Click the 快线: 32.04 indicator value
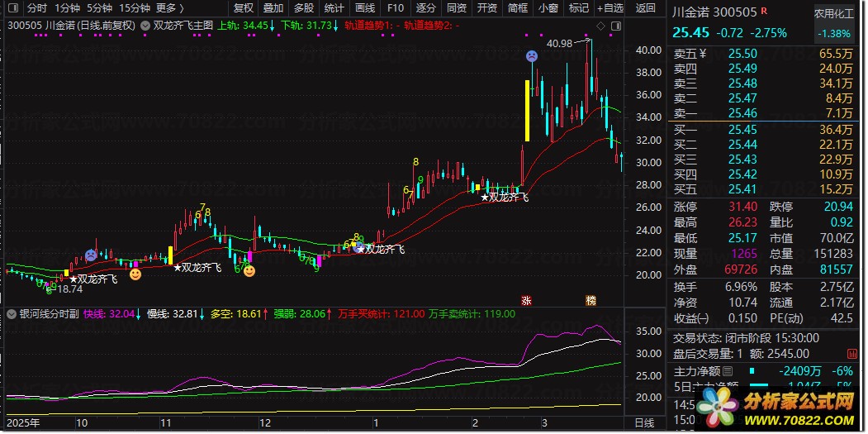The width and height of the screenshot is (868, 434). tap(111, 314)
